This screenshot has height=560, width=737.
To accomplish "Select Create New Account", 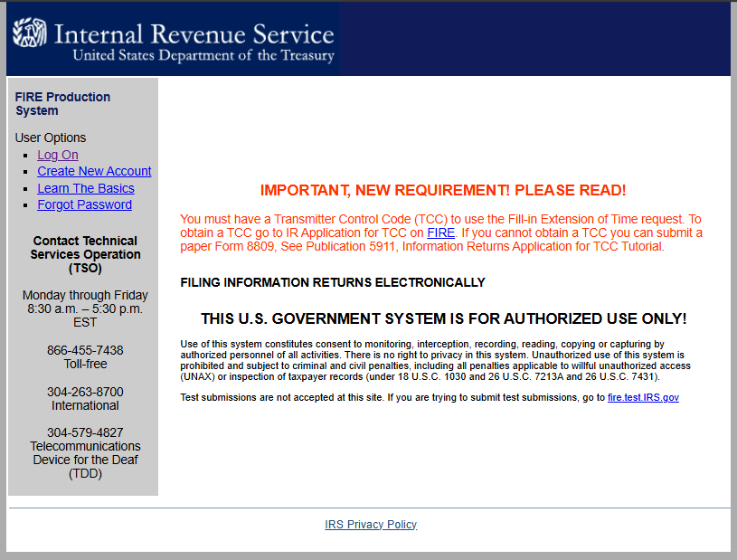I will point(94,171).
